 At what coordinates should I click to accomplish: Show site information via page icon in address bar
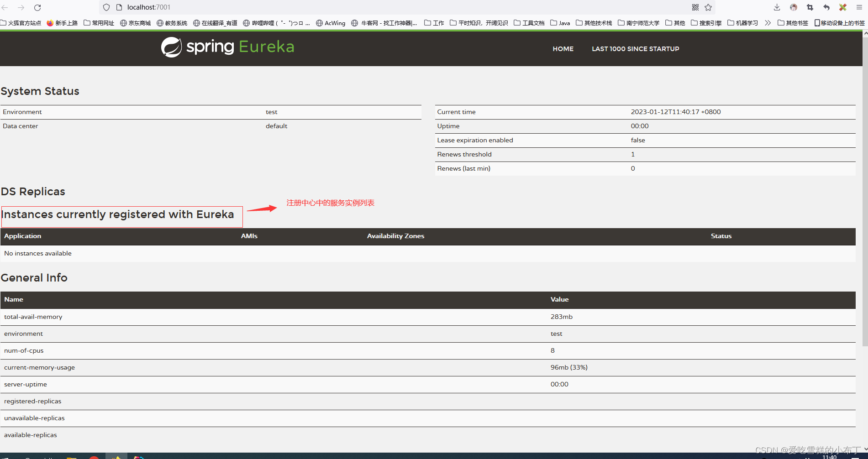(x=119, y=7)
